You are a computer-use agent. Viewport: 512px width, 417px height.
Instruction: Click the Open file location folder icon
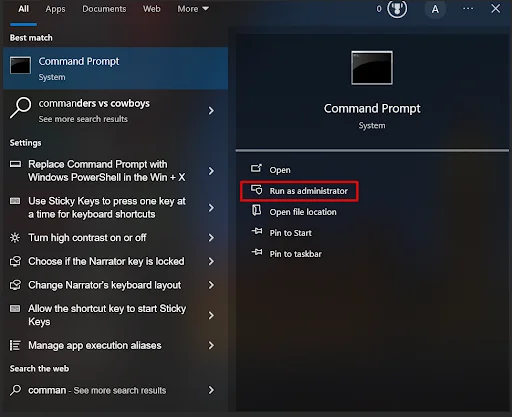click(x=256, y=210)
